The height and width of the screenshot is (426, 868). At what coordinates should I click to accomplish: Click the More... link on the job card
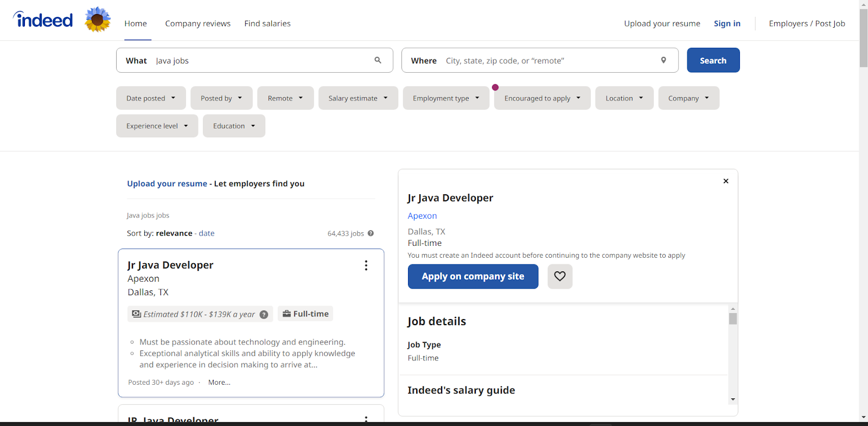coord(219,383)
